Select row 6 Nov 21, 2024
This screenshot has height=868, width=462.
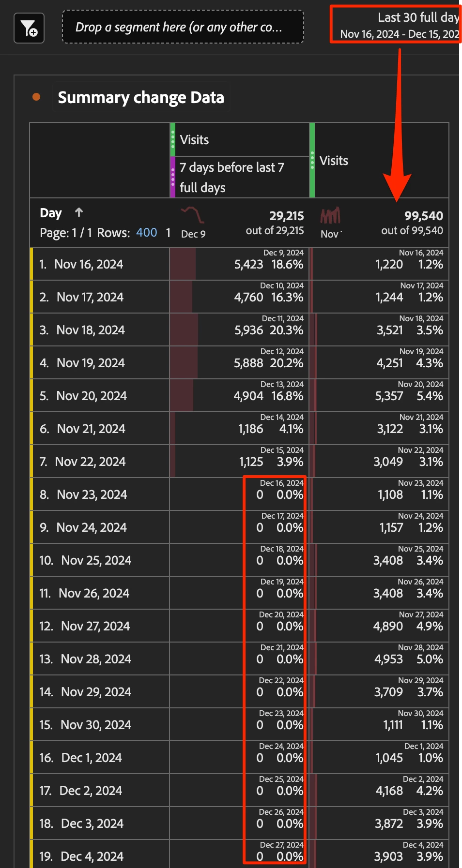click(100, 429)
